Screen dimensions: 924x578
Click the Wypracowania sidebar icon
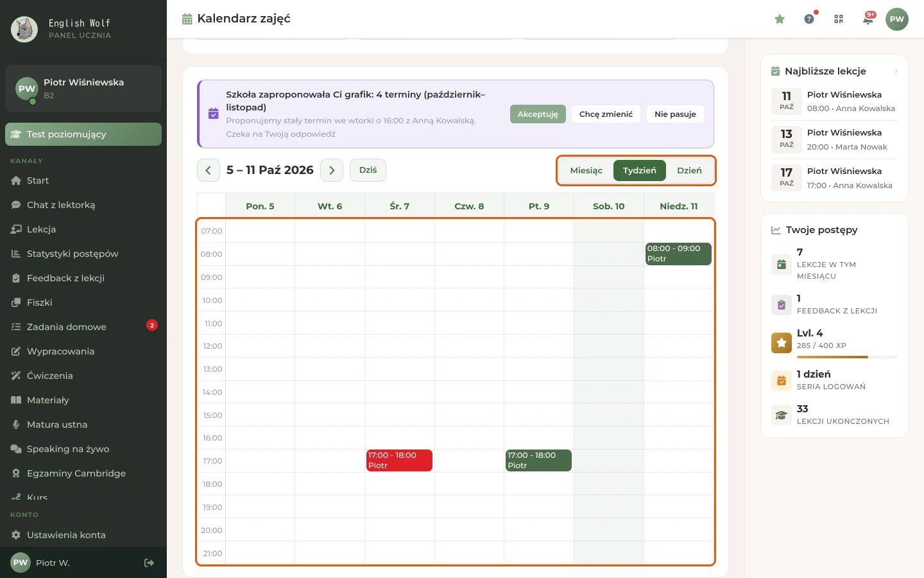tap(16, 351)
